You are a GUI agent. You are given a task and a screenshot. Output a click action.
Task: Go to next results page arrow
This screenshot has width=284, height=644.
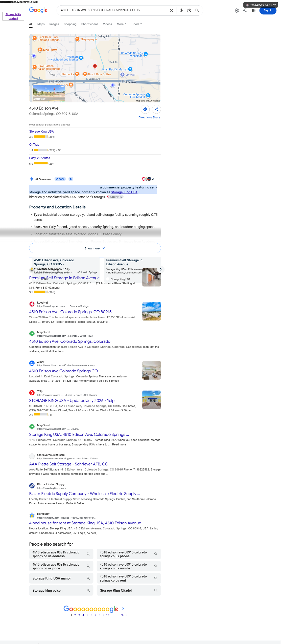pyautogui.click(x=123, y=608)
